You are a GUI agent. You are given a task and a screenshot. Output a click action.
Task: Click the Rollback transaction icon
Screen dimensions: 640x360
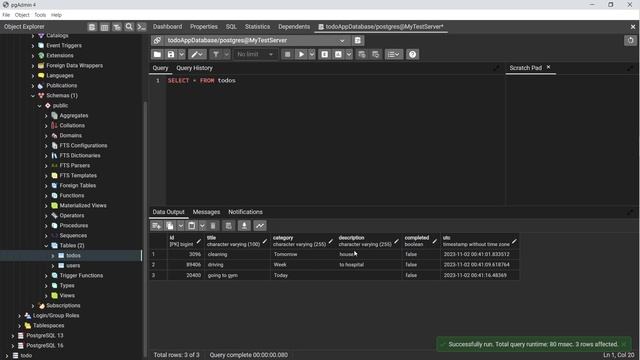[x=376, y=54]
